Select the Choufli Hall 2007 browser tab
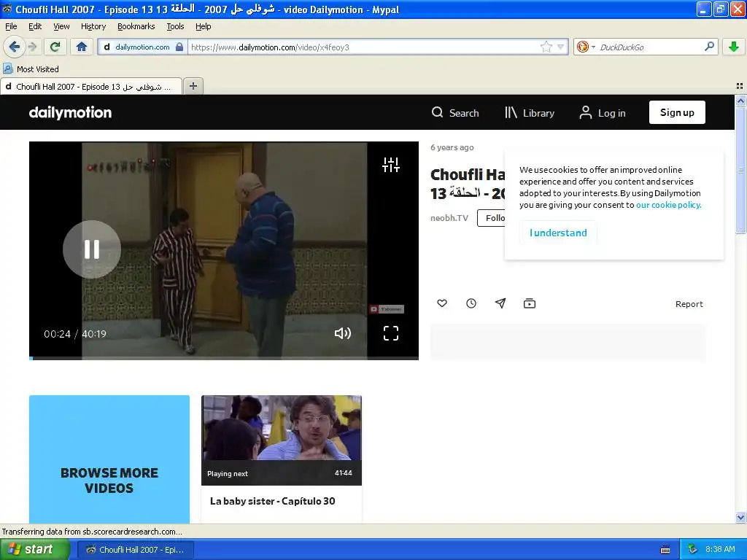This screenshot has width=747, height=560. [91, 87]
